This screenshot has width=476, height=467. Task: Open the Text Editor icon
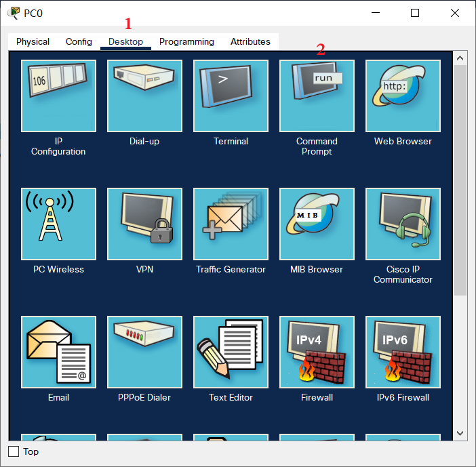tap(231, 352)
